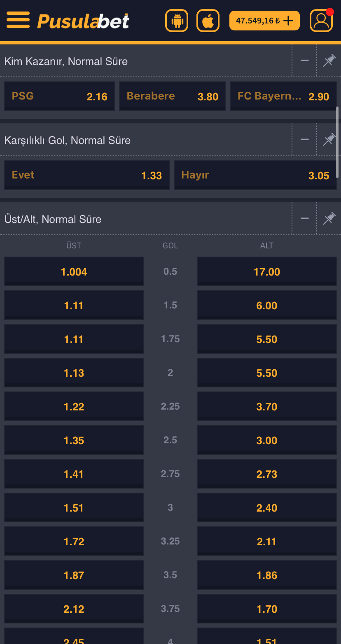
Task: Select FC Bayern odds 2.90
Action: click(283, 96)
